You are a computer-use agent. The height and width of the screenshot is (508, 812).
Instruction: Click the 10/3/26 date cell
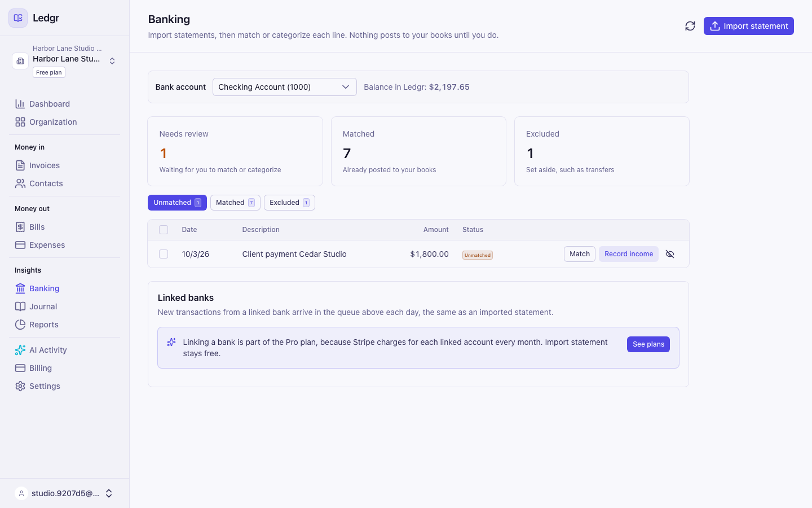[196, 254]
